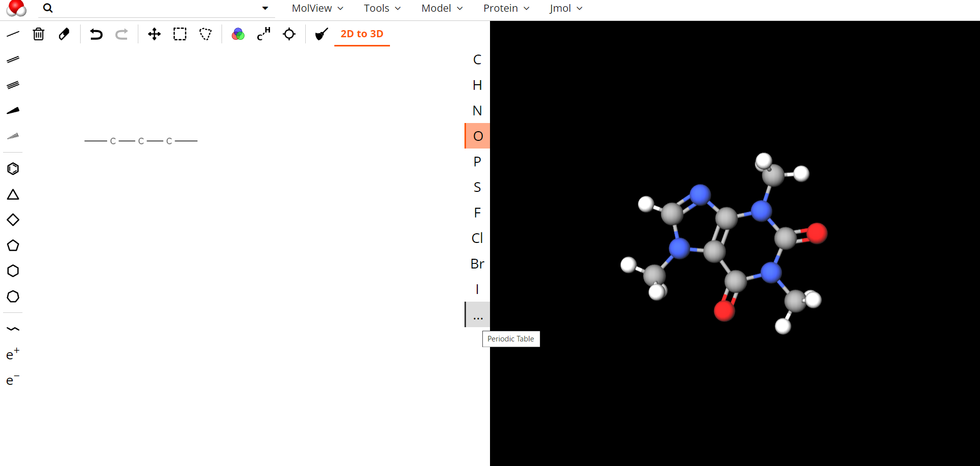This screenshot has height=466, width=980.
Task: Open the Jmol menu
Action: [566, 8]
